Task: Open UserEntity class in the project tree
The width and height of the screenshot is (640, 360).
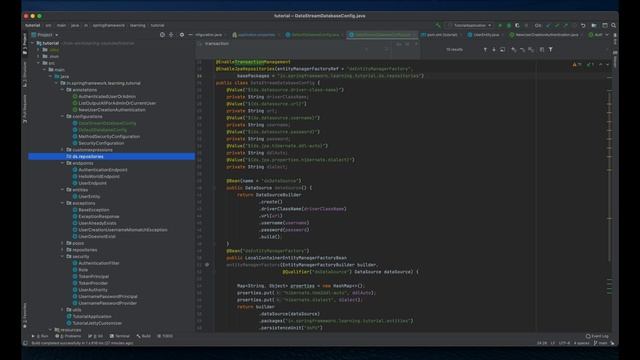Action: [86, 196]
